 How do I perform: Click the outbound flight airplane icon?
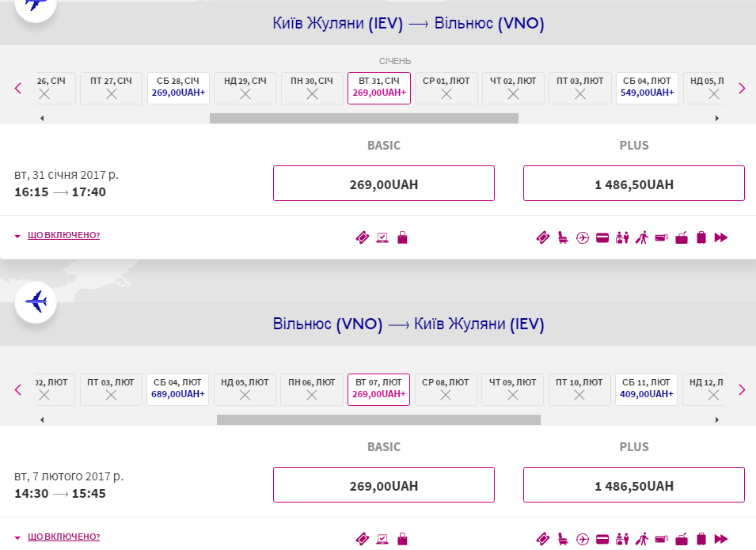36,5
